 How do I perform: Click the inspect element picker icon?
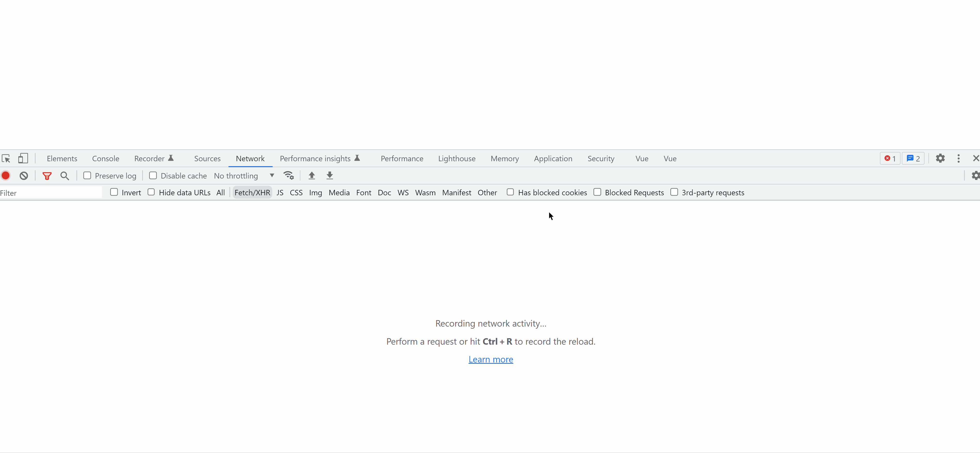(x=6, y=158)
